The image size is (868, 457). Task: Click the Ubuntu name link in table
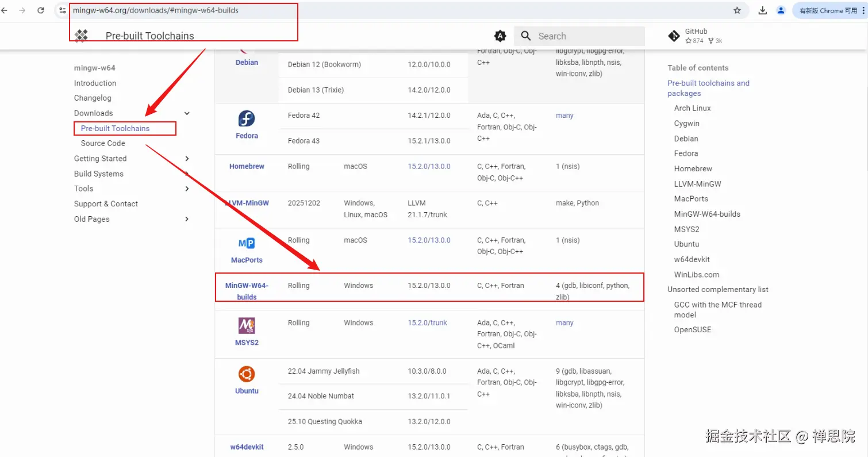tap(247, 391)
